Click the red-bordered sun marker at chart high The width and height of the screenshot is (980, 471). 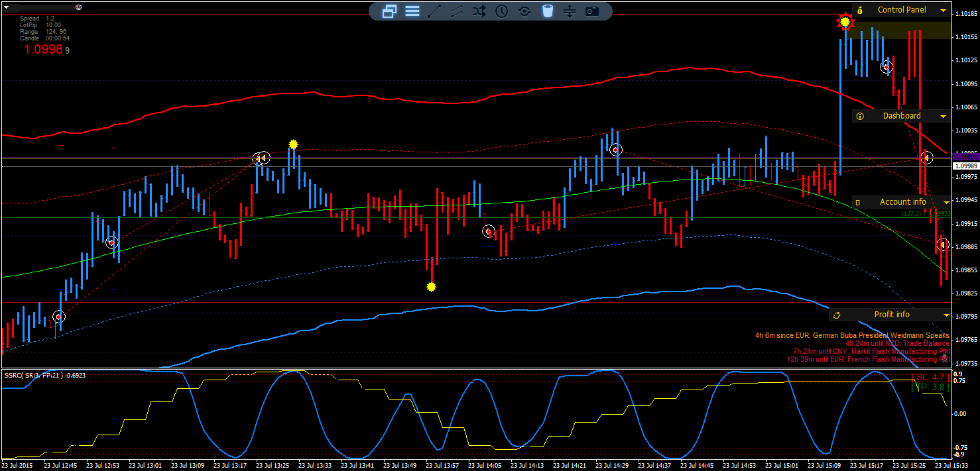pos(845,22)
